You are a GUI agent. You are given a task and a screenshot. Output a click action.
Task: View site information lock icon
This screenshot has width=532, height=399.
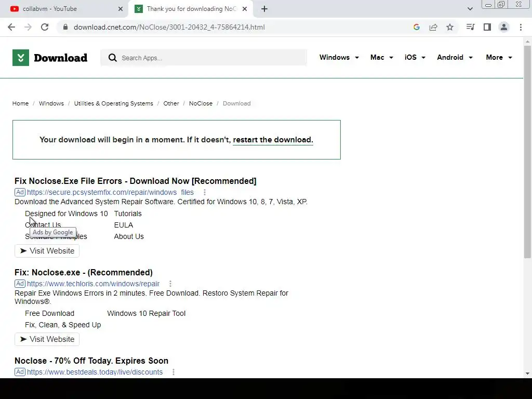click(65, 27)
